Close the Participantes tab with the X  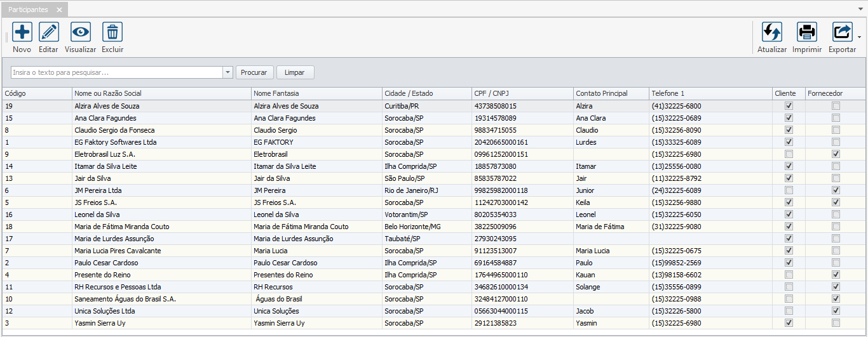[x=59, y=10]
